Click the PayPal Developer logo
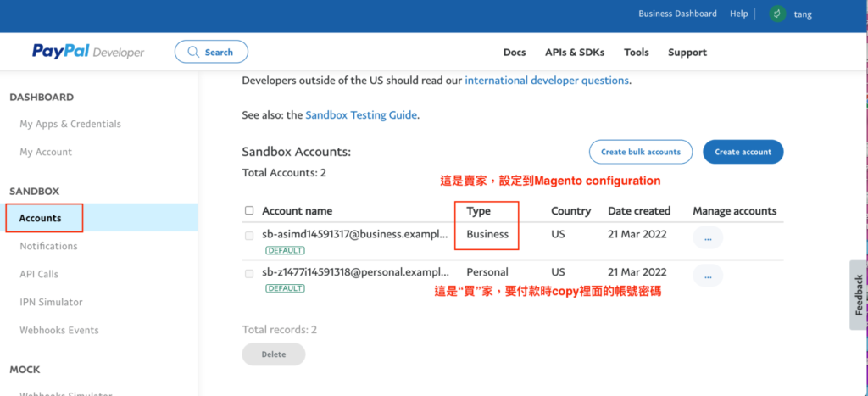The width and height of the screenshot is (868, 396). 88,52
